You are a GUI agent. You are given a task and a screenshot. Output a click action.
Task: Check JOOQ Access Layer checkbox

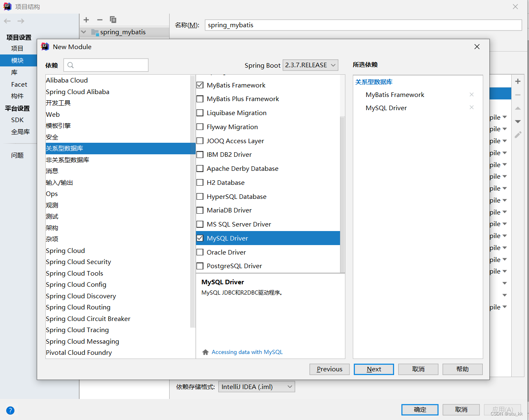tap(200, 141)
